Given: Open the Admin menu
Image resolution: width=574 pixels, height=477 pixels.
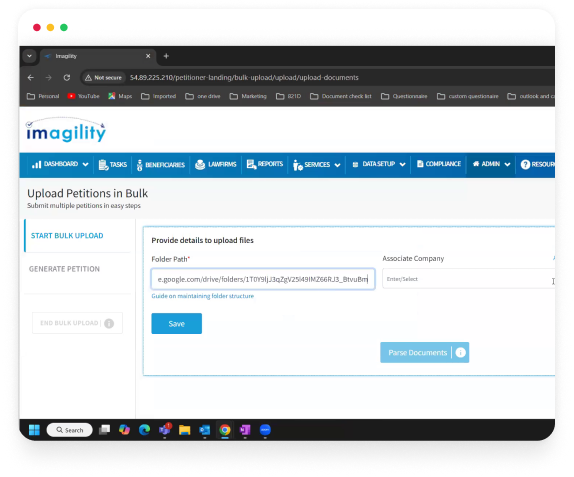Looking at the screenshot, I should 491,164.
